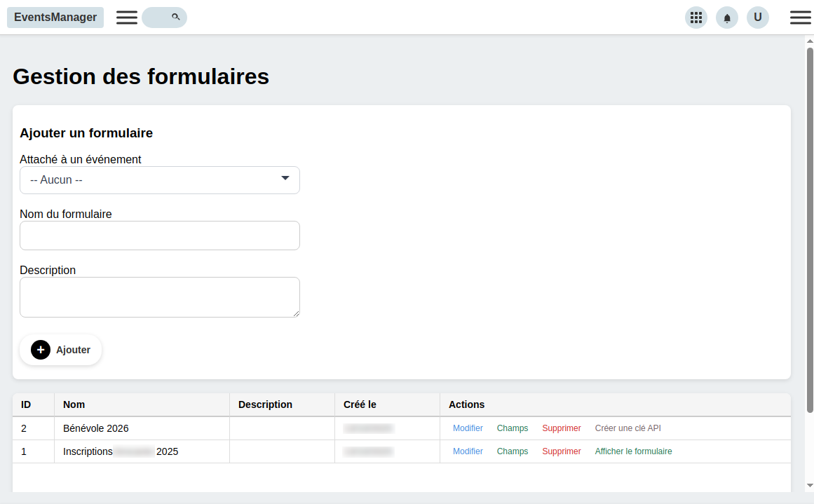
Task: Open the left hamburger navigation menu
Action: tap(127, 18)
